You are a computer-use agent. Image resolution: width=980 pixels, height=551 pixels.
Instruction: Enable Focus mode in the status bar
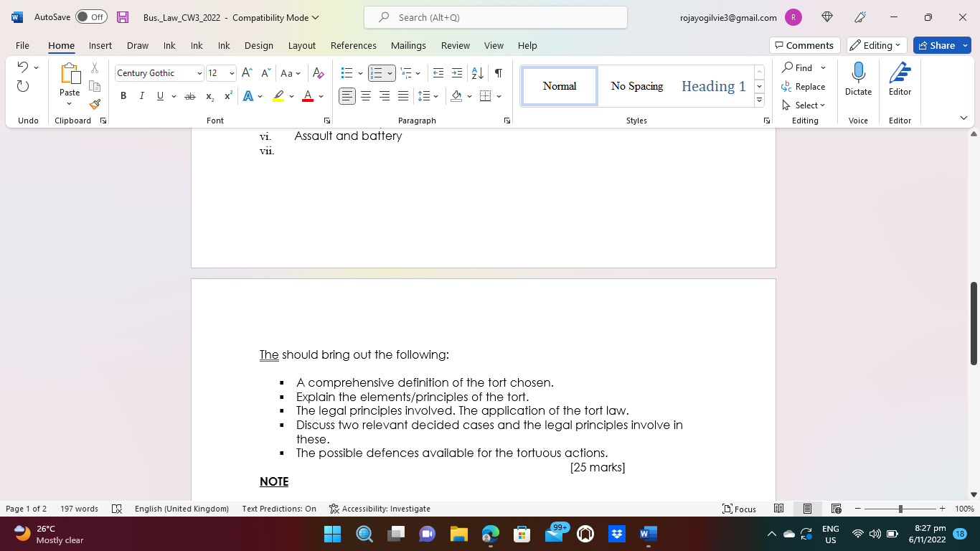click(739, 509)
